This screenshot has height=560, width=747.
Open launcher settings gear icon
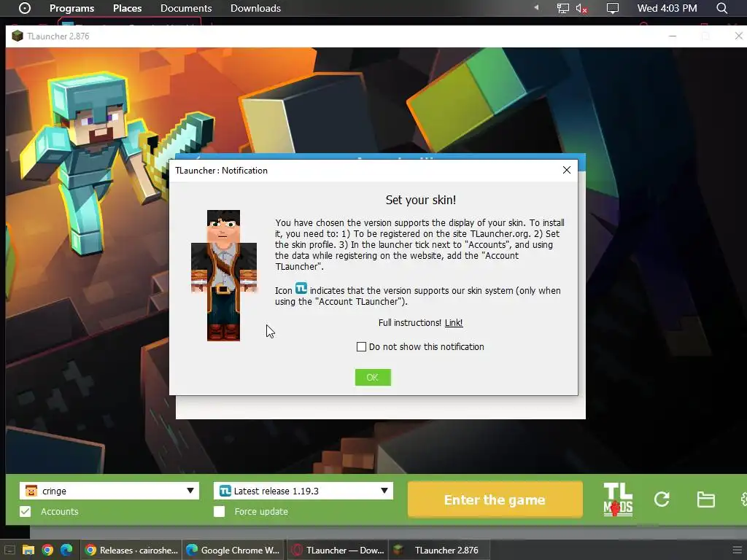[x=743, y=499]
